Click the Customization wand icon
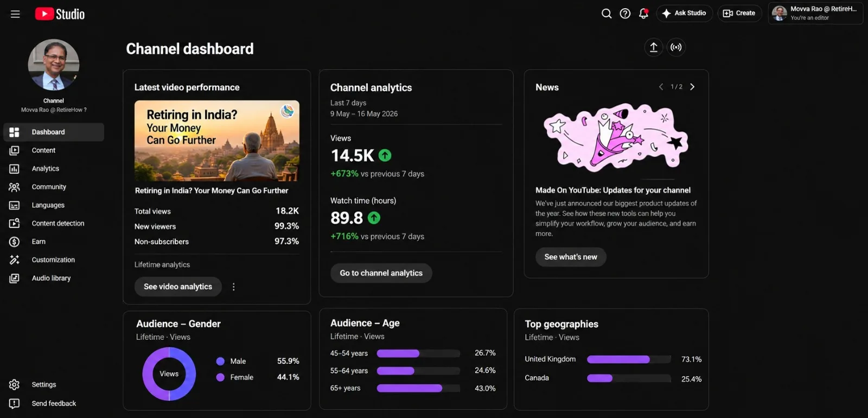This screenshot has width=868, height=418. 15,260
